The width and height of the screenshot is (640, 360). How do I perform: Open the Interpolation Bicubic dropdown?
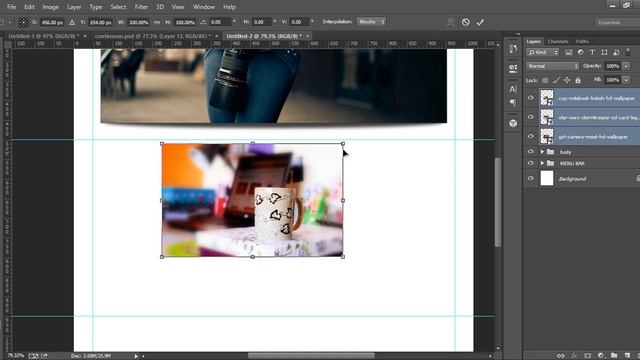(x=371, y=22)
